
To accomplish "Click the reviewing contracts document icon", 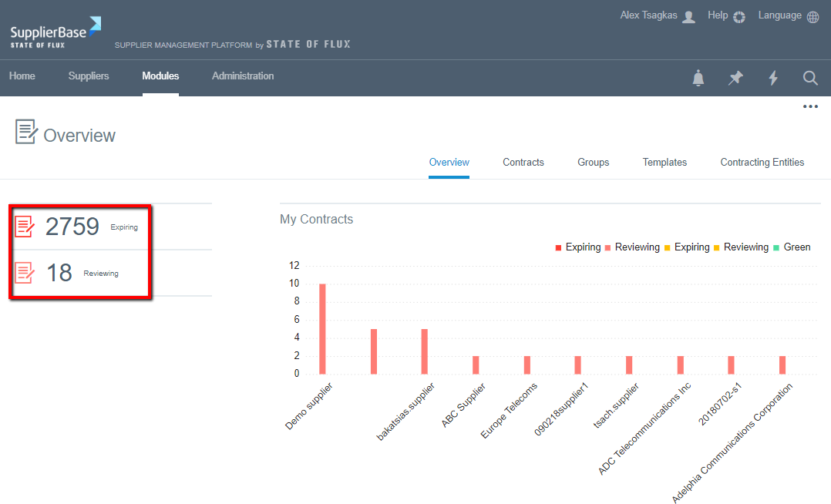I will pos(25,273).
